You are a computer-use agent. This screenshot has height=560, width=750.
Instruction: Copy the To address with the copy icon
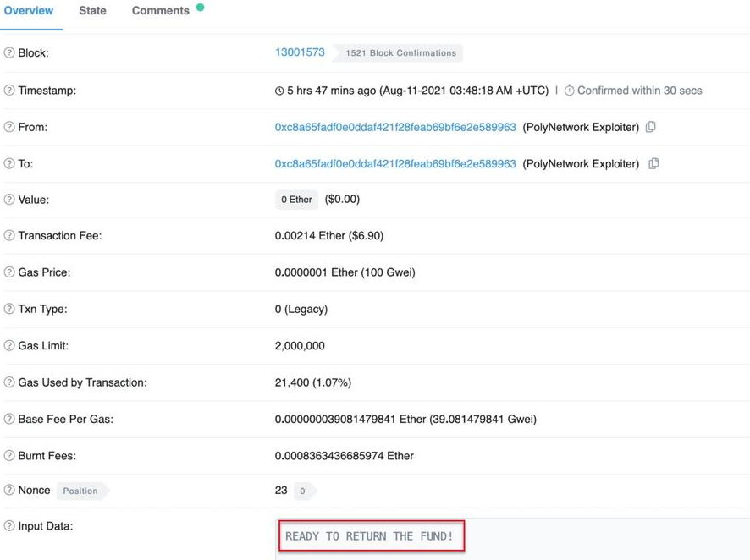653,163
